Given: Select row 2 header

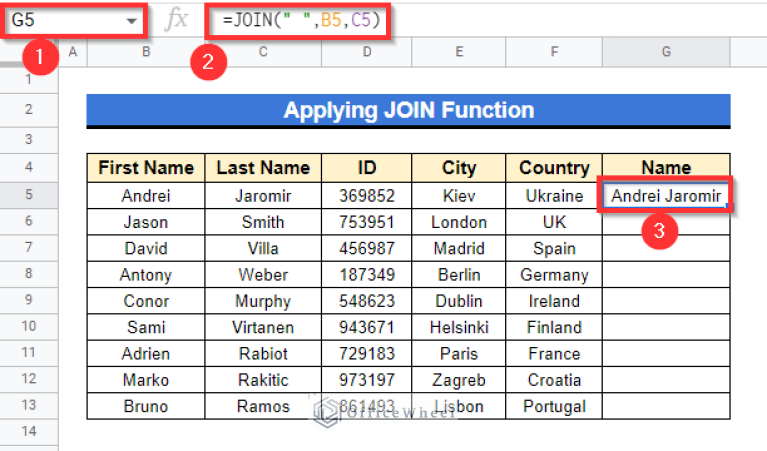Looking at the screenshot, I should [29, 109].
